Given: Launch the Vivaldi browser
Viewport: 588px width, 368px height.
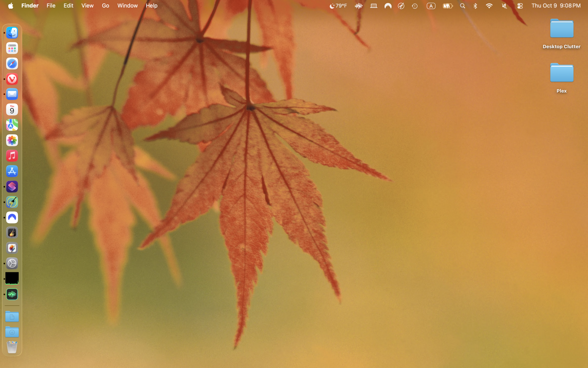Looking at the screenshot, I should tap(12, 79).
